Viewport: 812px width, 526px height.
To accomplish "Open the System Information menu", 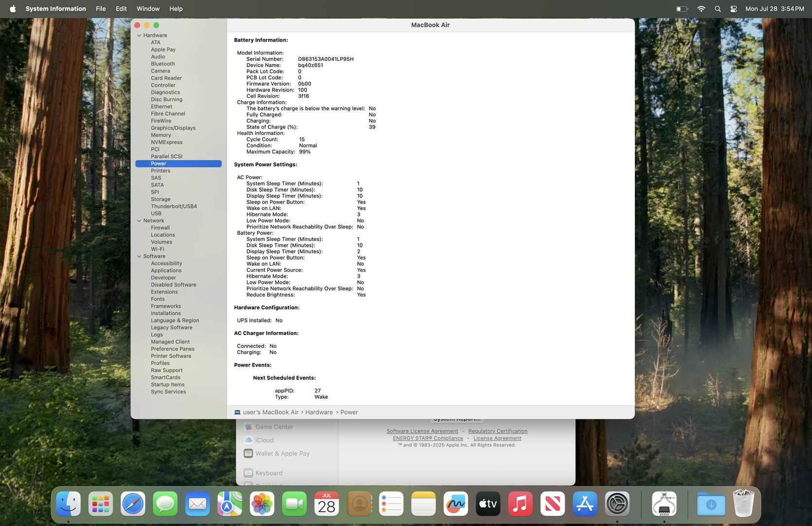I will pyautogui.click(x=55, y=9).
